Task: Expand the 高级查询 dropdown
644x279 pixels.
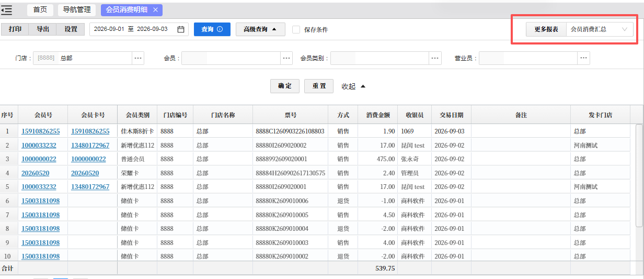Action: click(x=260, y=29)
